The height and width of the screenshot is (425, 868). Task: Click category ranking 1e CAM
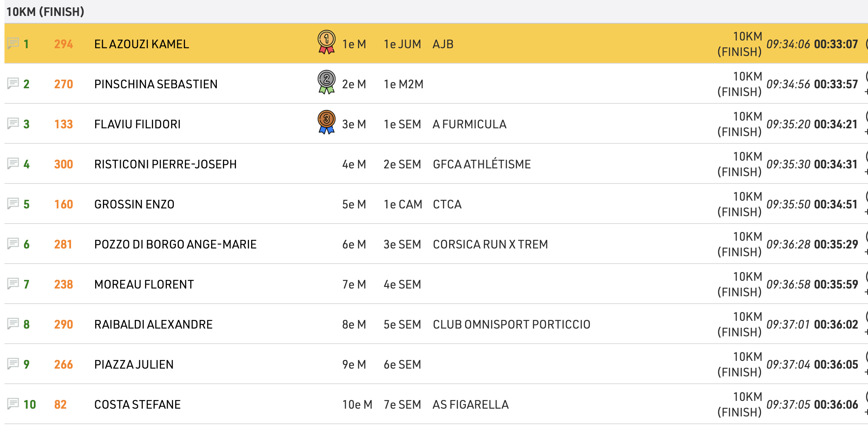(x=403, y=204)
